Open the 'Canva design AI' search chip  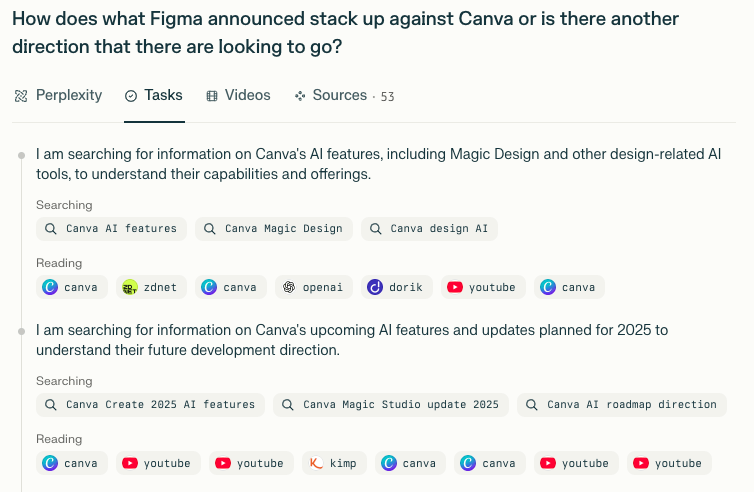[x=429, y=228]
